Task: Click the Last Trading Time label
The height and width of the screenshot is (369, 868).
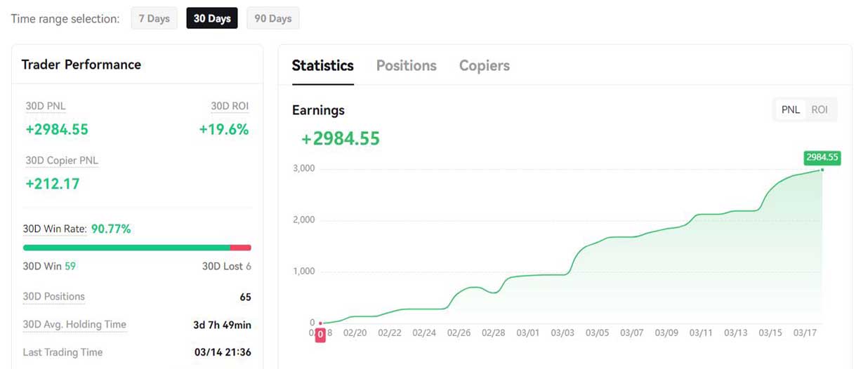Action: pyautogui.click(x=63, y=352)
